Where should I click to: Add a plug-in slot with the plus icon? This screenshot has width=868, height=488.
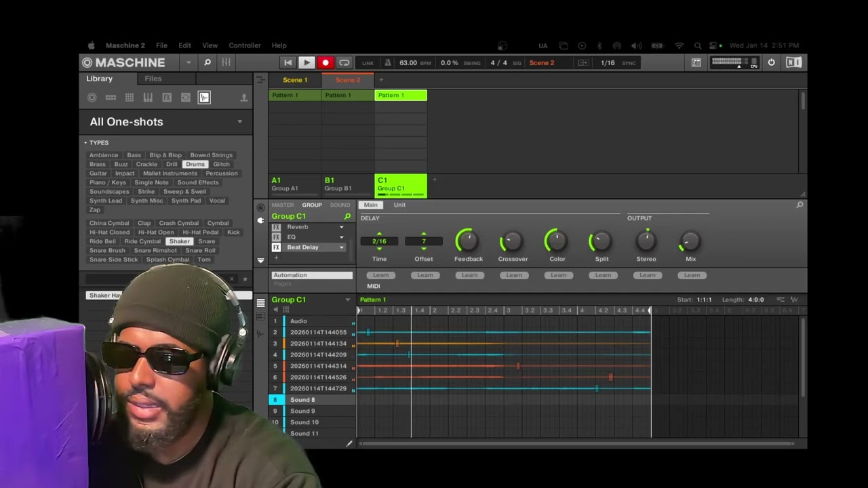276,258
